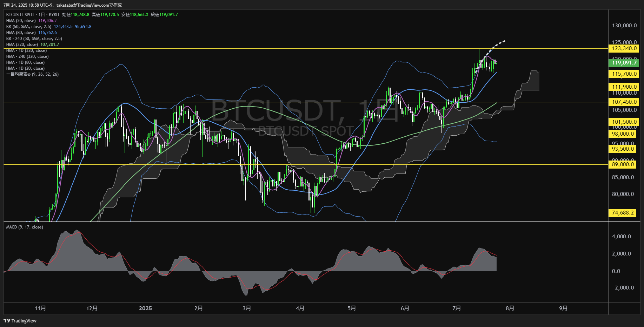Screen dimensions: 644x327
Task: Click the 123,340.0 yellow price label
Action: coord(624,49)
